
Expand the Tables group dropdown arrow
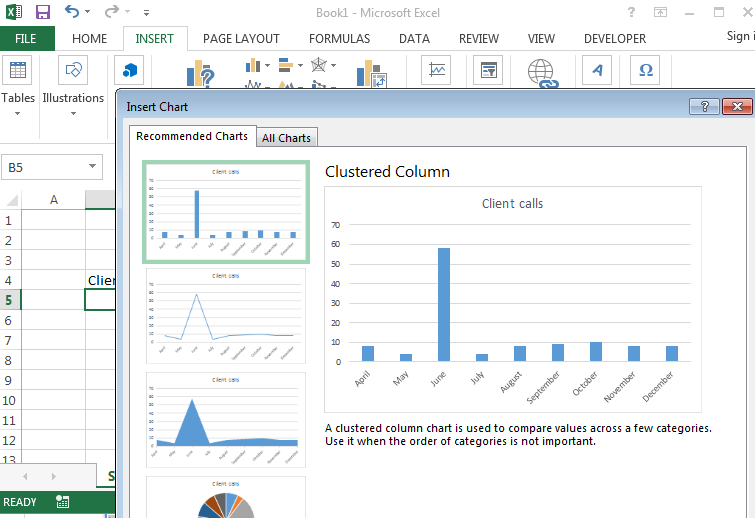(x=17, y=114)
